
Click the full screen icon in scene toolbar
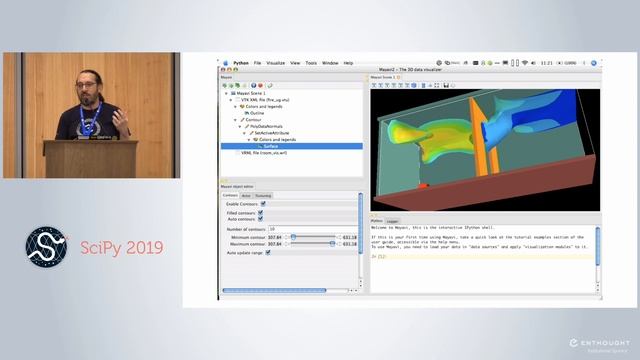pos(437,85)
